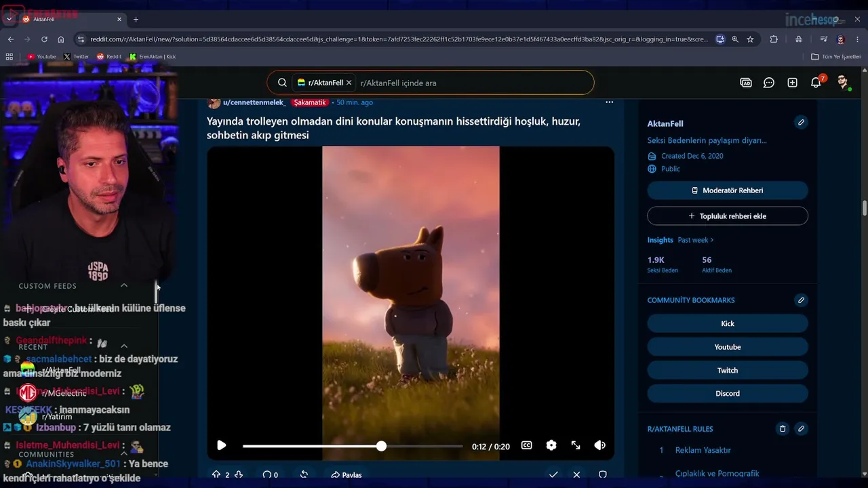Open the Kick bookmark
Viewport: 868px width, 488px height.
pyautogui.click(x=728, y=323)
